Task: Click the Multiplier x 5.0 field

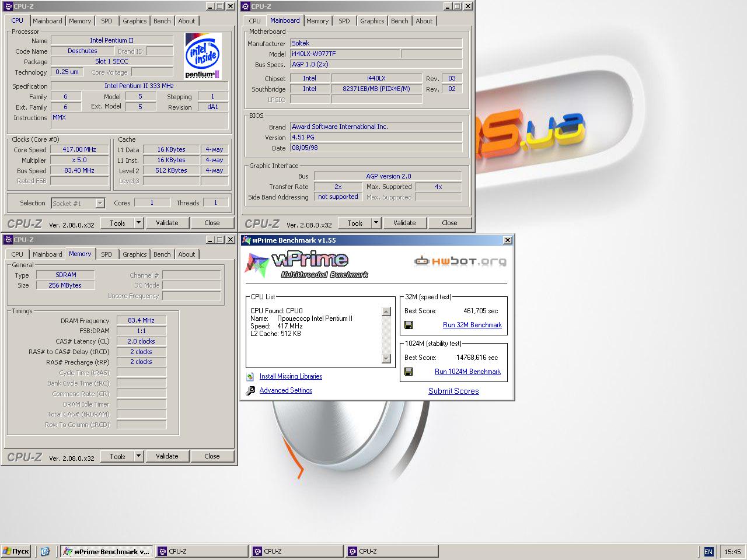Action: pyautogui.click(x=79, y=160)
